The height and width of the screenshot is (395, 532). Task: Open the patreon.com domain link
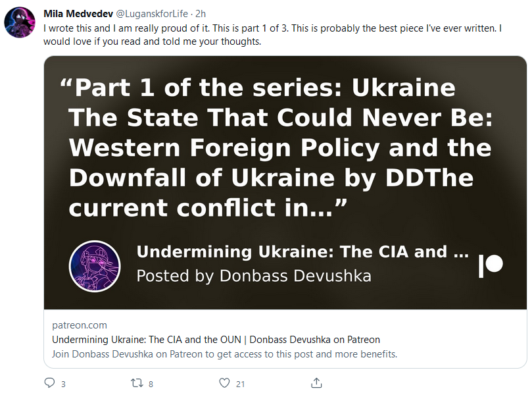click(x=80, y=325)
